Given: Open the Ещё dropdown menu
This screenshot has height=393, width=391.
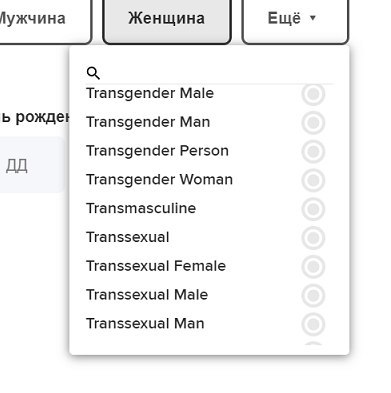Looking at the screenshot, I should click(295, 19).
